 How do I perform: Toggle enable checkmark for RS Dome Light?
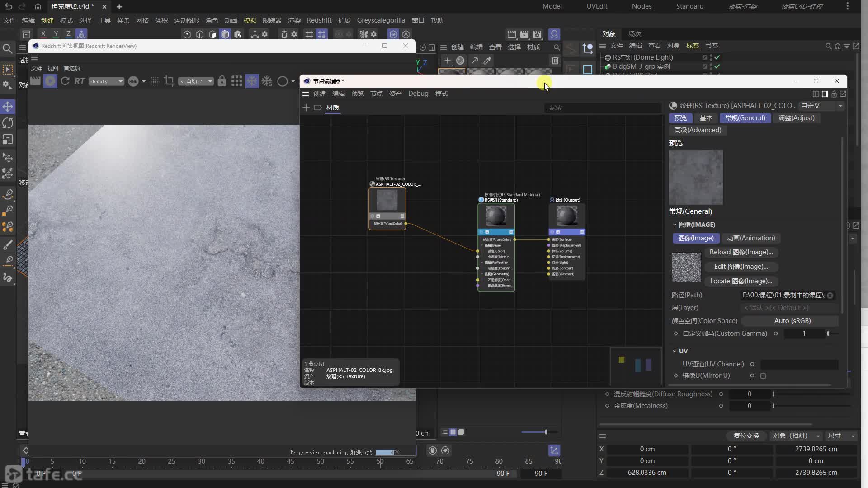pyautogui.click(x=717, y=57)
